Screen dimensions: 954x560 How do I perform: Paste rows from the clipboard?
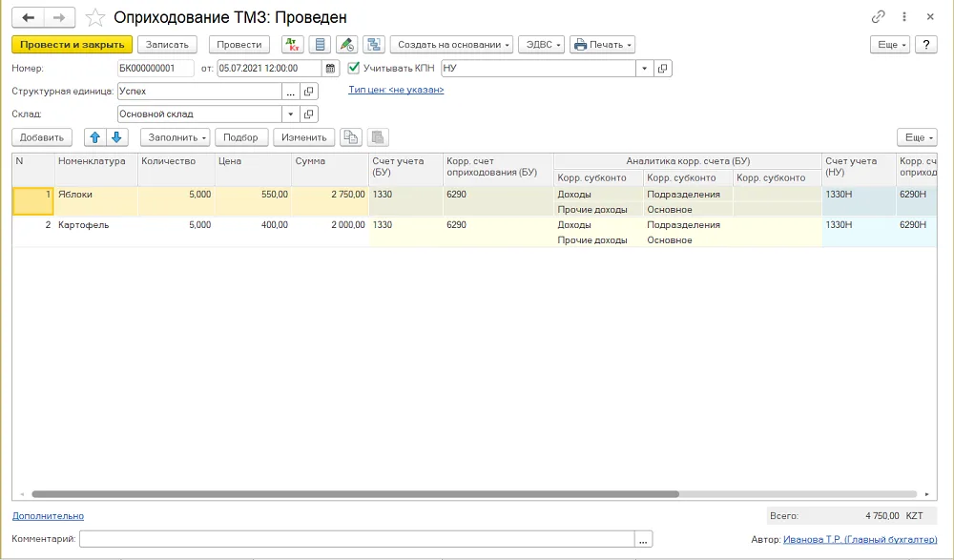(378, 137)
